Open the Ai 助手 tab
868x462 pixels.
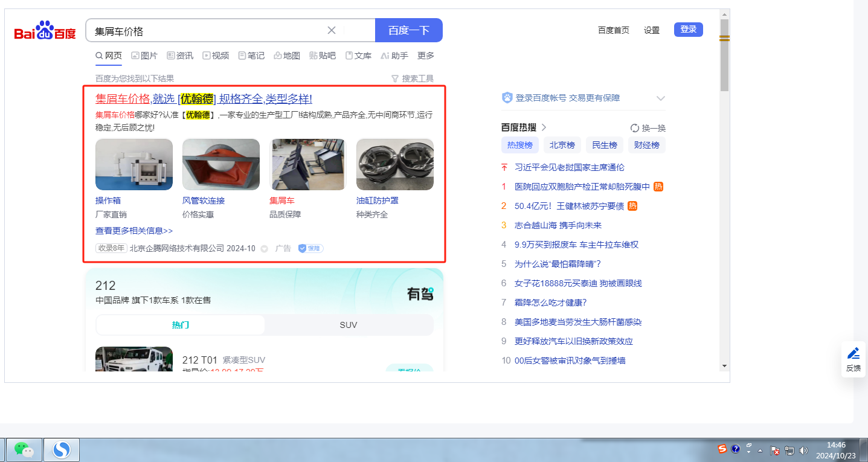(x=394, y=56)
